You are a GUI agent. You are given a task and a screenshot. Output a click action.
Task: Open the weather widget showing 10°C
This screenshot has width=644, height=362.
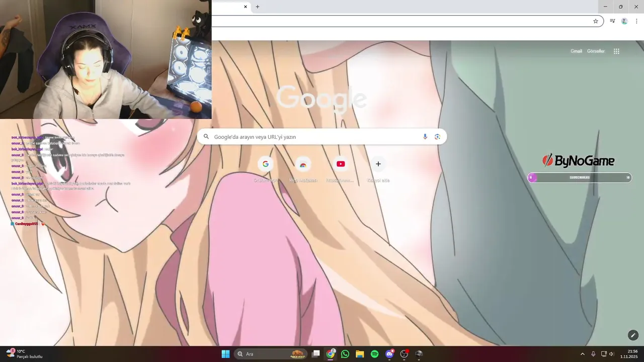pyautogui.click(x=24, y=354)
